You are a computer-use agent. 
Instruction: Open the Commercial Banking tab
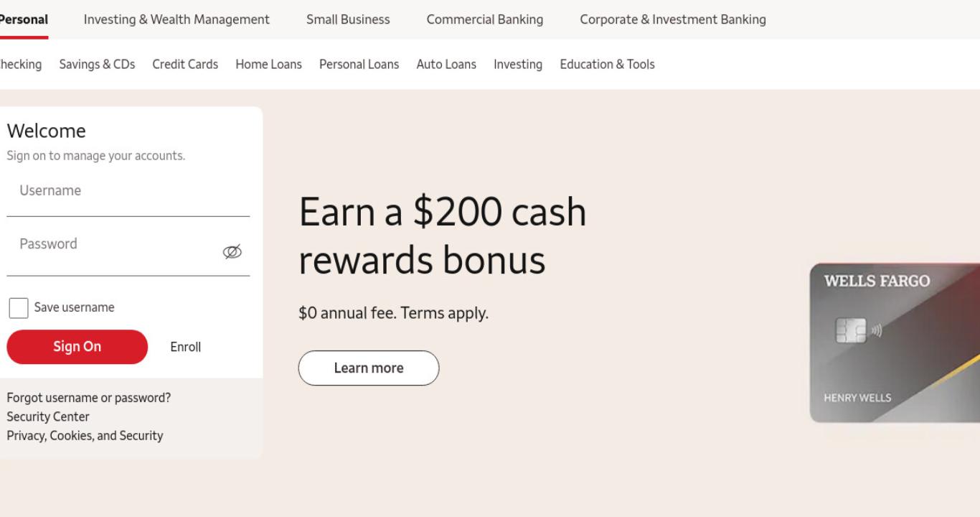click(485, 19)
